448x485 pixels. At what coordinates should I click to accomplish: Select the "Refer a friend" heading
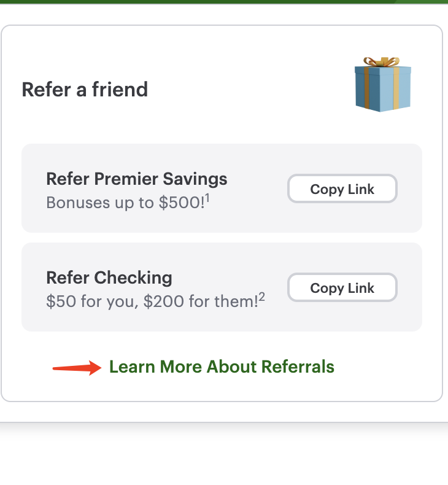(85, 90)
